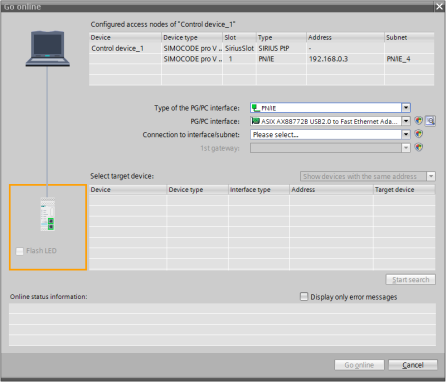The width and height of the screenshot is (446, 382).
Task: Select the SiriusSlot cell
Action: click(x=239, y=48)
